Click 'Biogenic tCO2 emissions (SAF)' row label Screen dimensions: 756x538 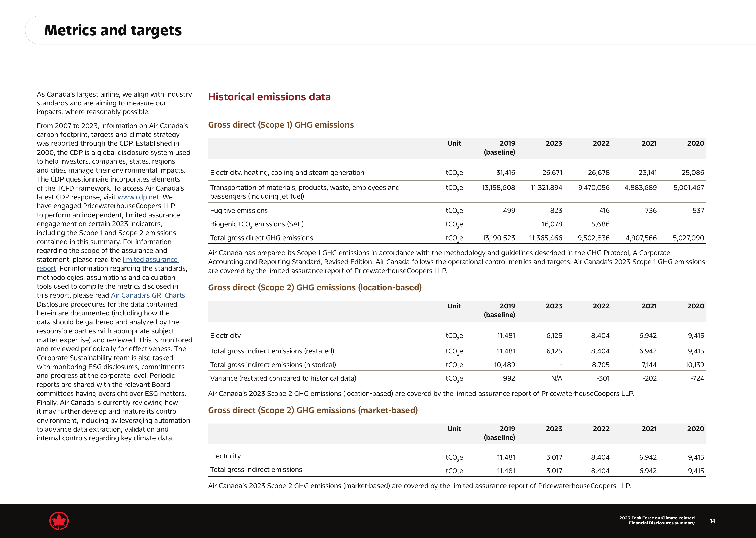[x=257, y=224]
